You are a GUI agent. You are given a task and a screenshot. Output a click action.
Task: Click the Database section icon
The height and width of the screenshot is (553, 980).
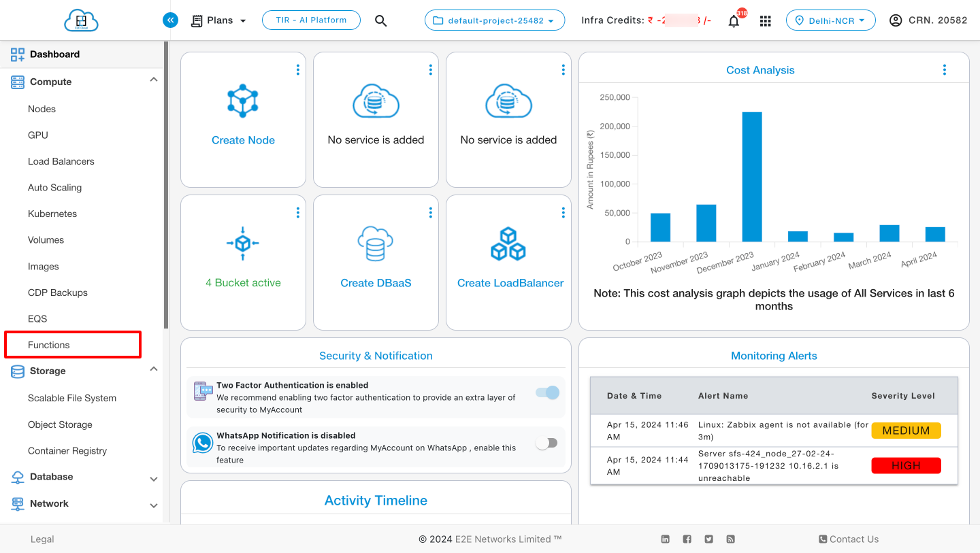pos(18,477)
